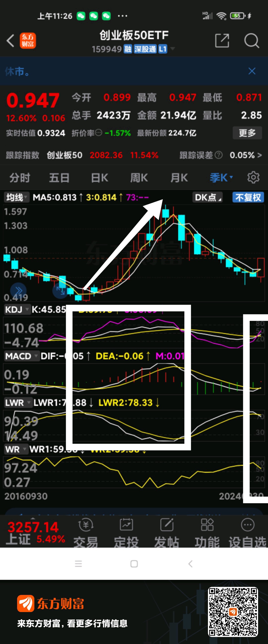This screenshot has width=268, height=644.
Task: Tap the DEA:-0.06 value
Action: pos(120,356)
